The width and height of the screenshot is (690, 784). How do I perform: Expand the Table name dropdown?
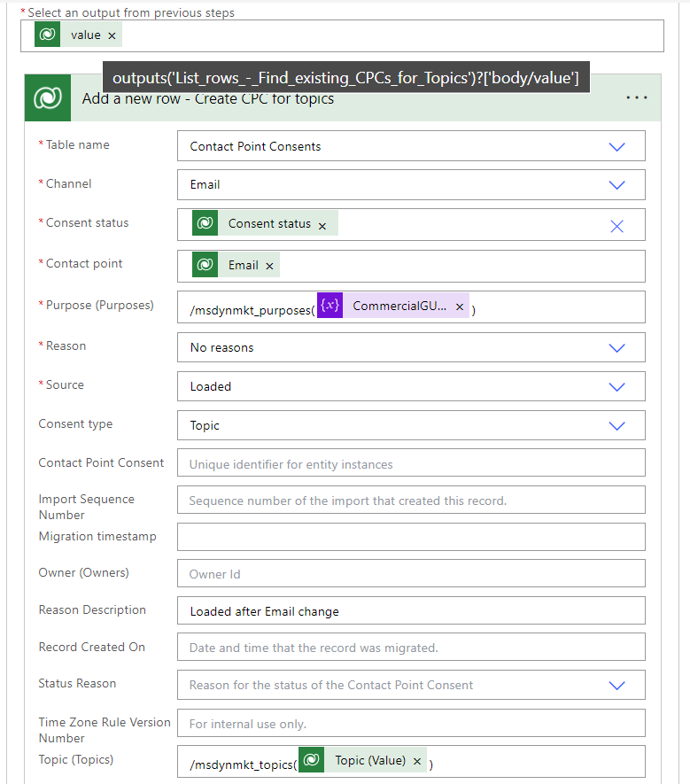[x=616, y=146]
